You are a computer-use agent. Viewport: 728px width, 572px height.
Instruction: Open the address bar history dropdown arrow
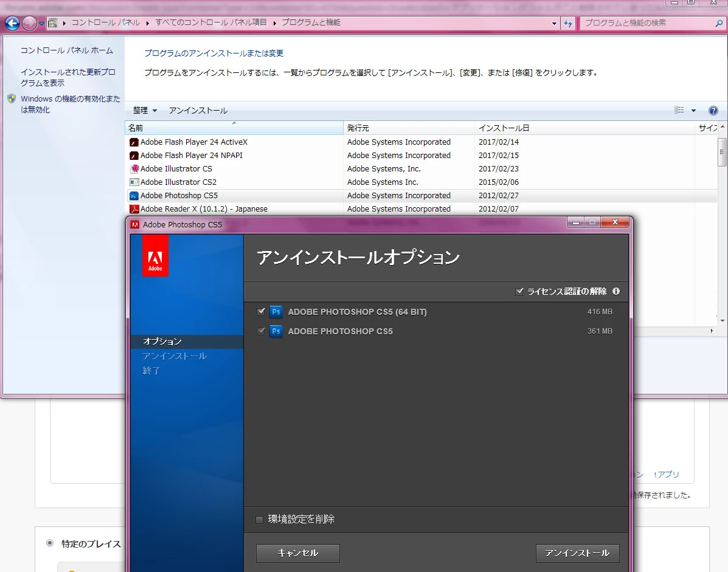pyautogui.click(x=554, y=23)
